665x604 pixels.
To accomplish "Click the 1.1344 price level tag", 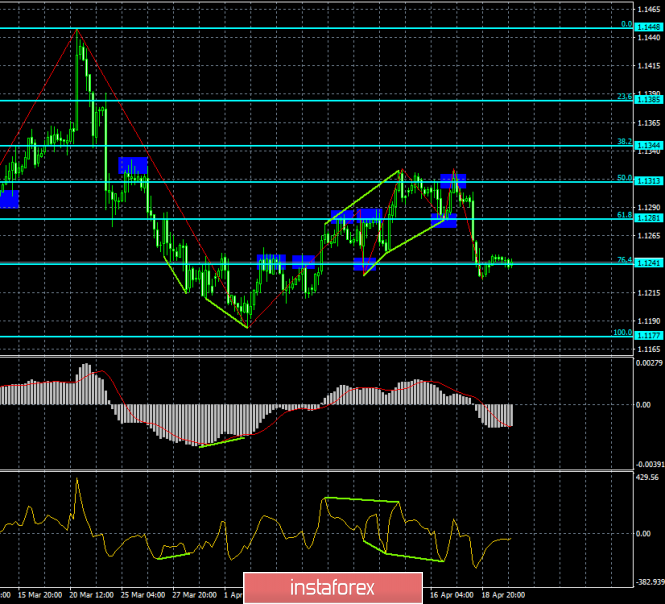I will 646,146.
